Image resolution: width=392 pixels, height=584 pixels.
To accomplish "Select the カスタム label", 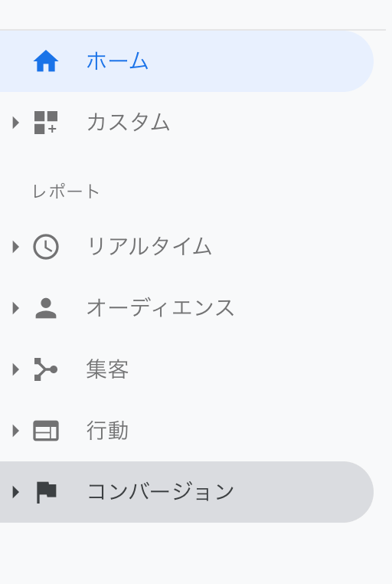I will (x=129, y=123).
